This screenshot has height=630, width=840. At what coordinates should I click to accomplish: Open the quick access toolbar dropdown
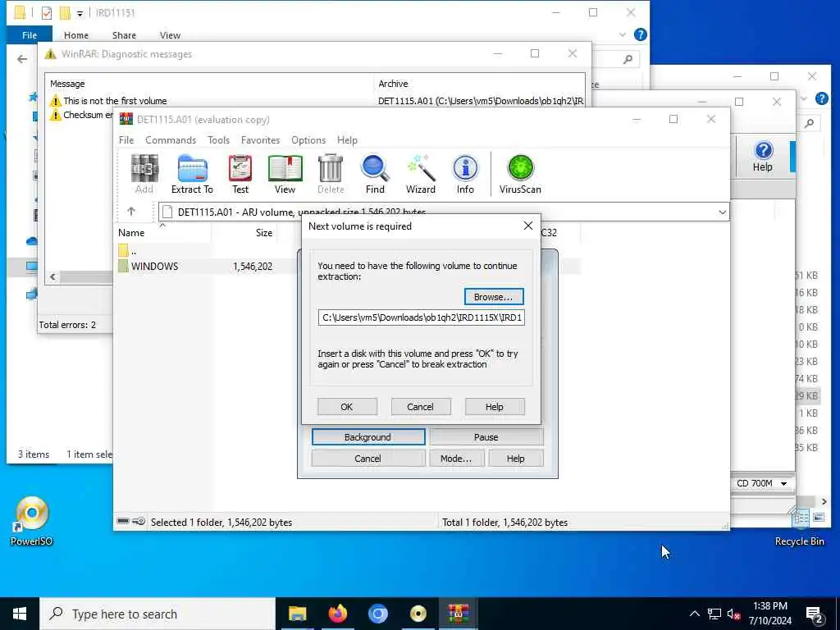pyautogui.click(x=80, y=13)
